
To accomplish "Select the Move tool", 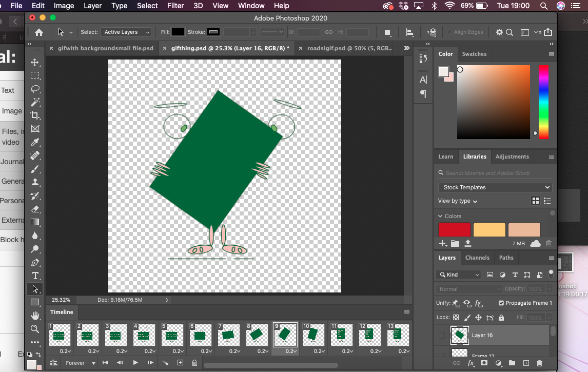I will click(35, 62).
